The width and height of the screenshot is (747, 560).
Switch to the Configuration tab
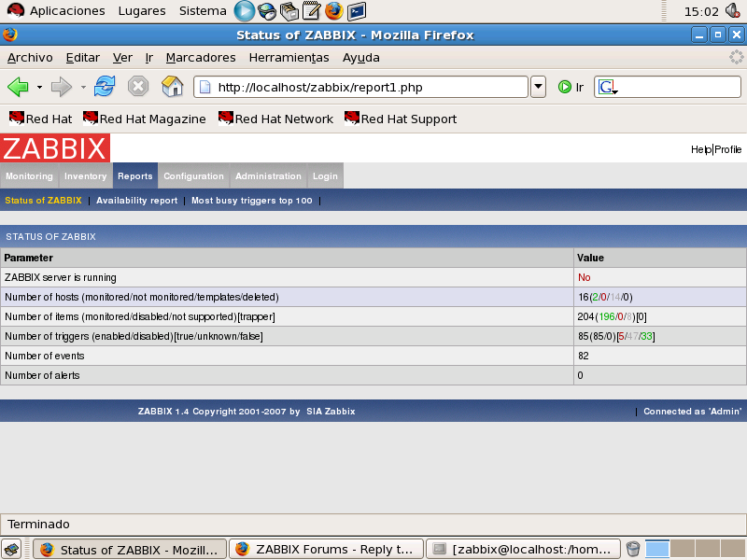click(193, 175)
